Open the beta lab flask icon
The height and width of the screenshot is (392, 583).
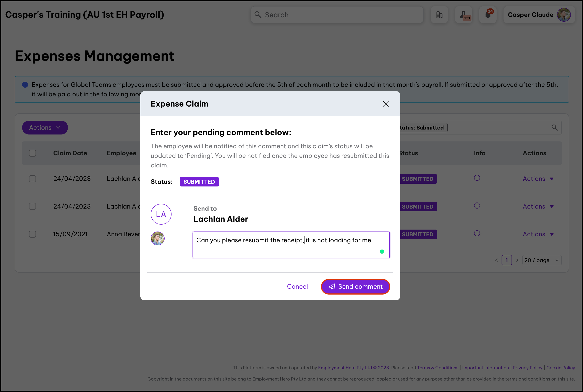(463, 15)
